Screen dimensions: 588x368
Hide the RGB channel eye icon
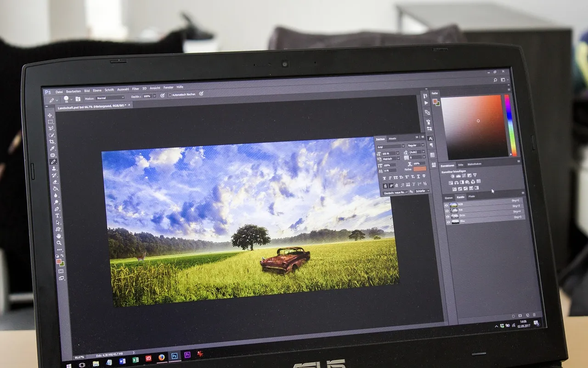click(x=446, y=205)
